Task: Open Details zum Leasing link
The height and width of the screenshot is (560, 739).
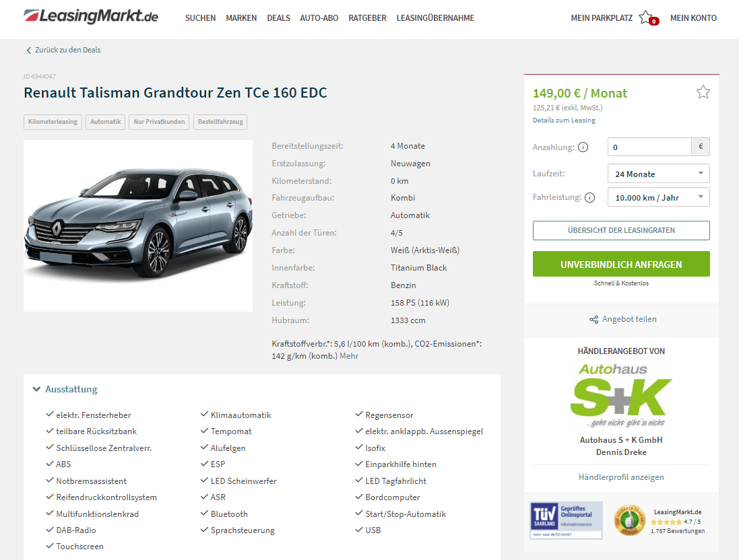Action: (x=564, y=120)
